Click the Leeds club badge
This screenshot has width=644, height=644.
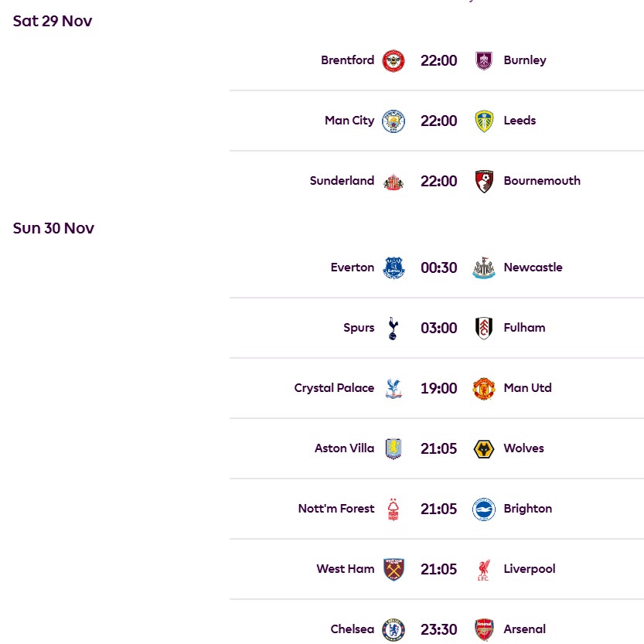(x=483, y=121)
